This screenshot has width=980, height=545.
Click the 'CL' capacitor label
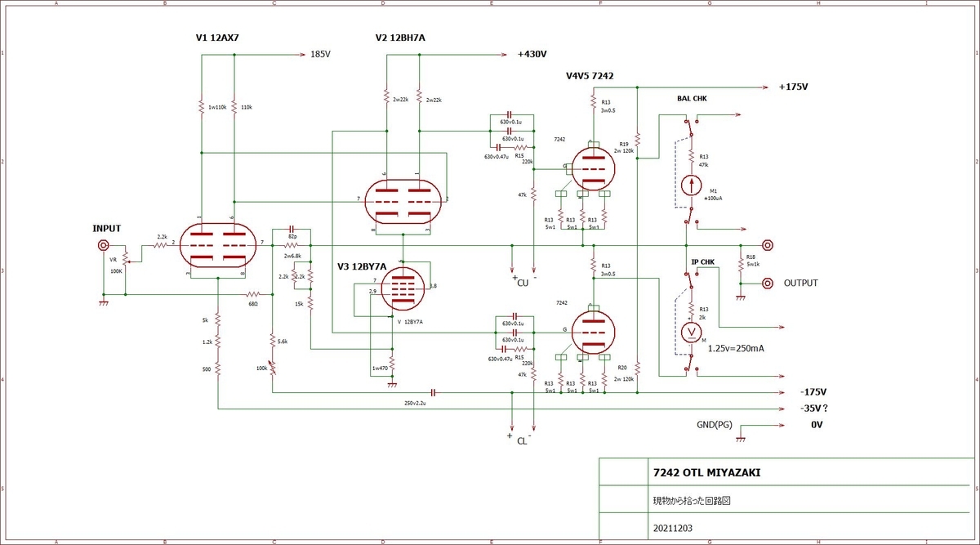tap(521, 441)
